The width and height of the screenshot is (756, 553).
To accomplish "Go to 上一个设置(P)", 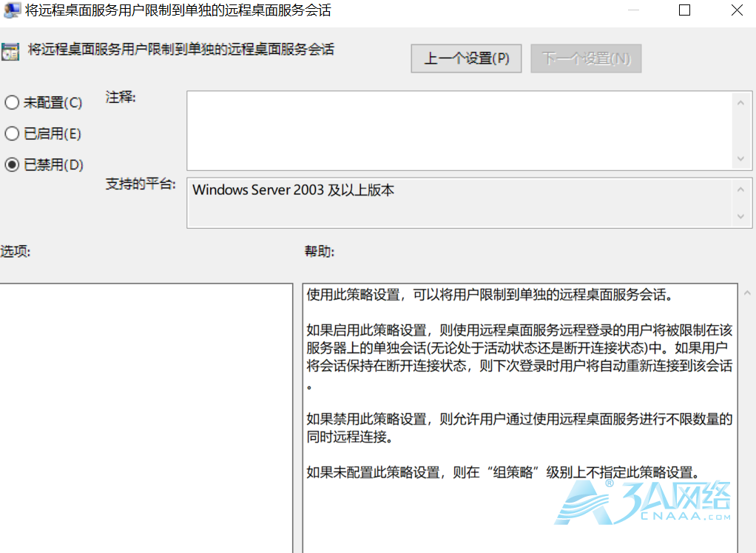I will pyautogui.click(x=466, y=58).
